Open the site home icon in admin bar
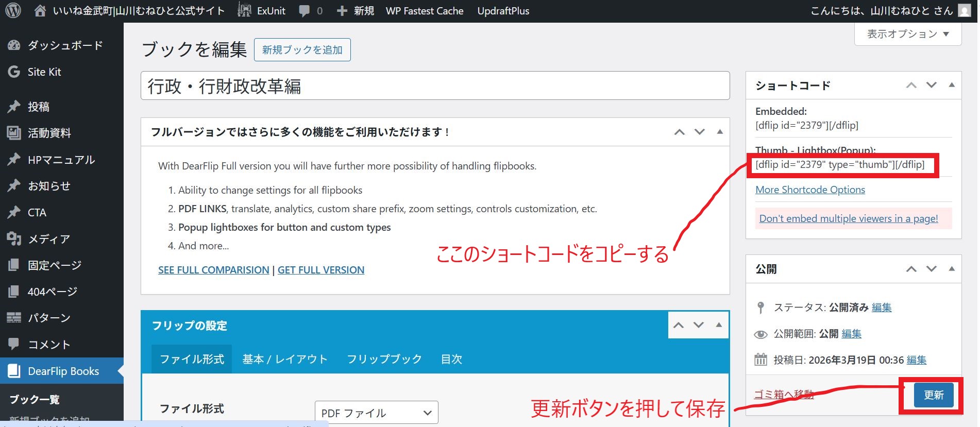The height and width of the screenshot is (427, 980). pyautogui.click(x=40, y=11)
